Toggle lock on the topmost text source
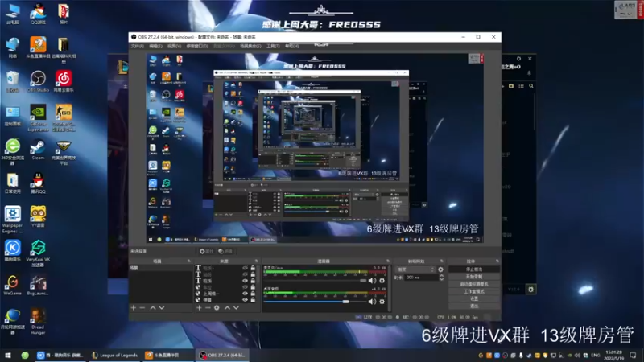Screen dimensions: 644x362 click(253, 268)
